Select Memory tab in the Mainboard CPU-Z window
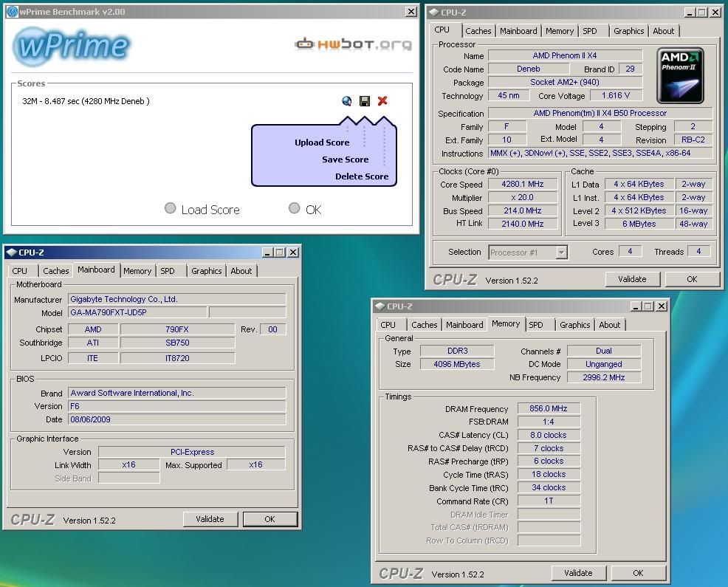Viewport: 728px width, 587px height. pyautogui.click(x=137, y=271)
